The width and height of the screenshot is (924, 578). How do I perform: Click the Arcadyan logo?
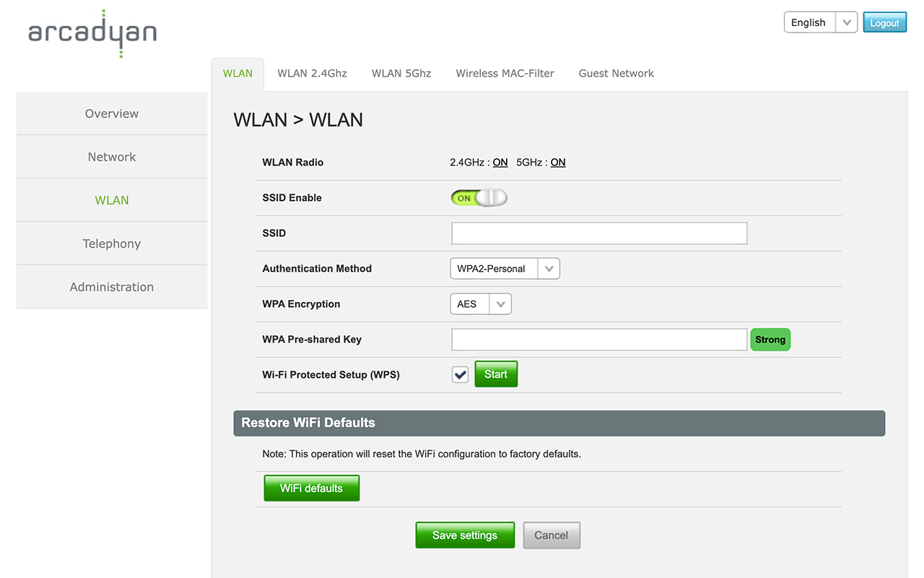point(92,33)
